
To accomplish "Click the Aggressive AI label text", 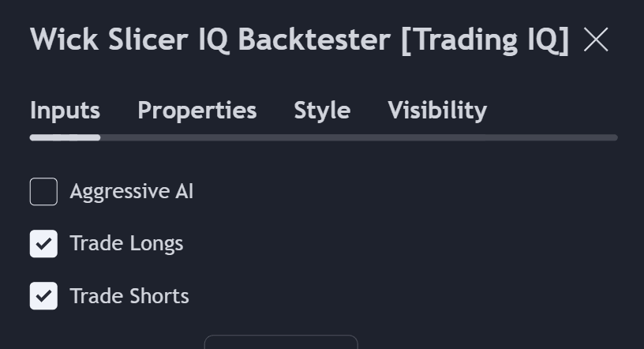I will coord(131,192).
